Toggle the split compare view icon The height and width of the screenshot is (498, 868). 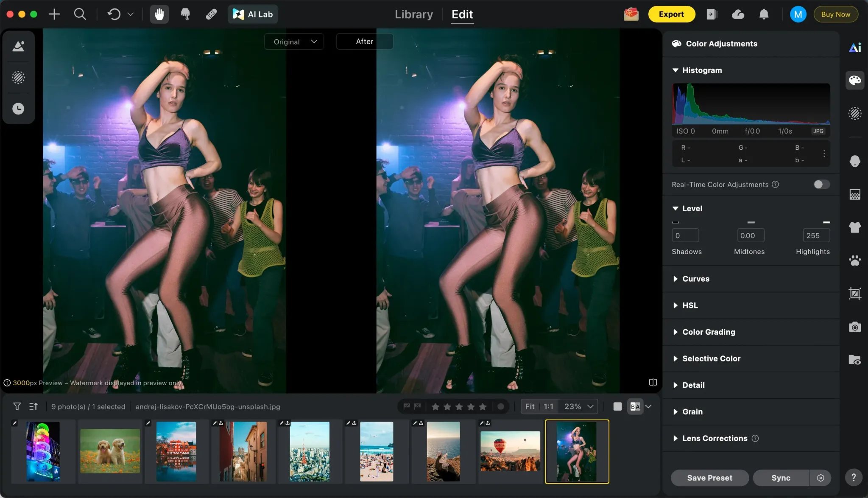pyautogui.click(x=653, y=382)
